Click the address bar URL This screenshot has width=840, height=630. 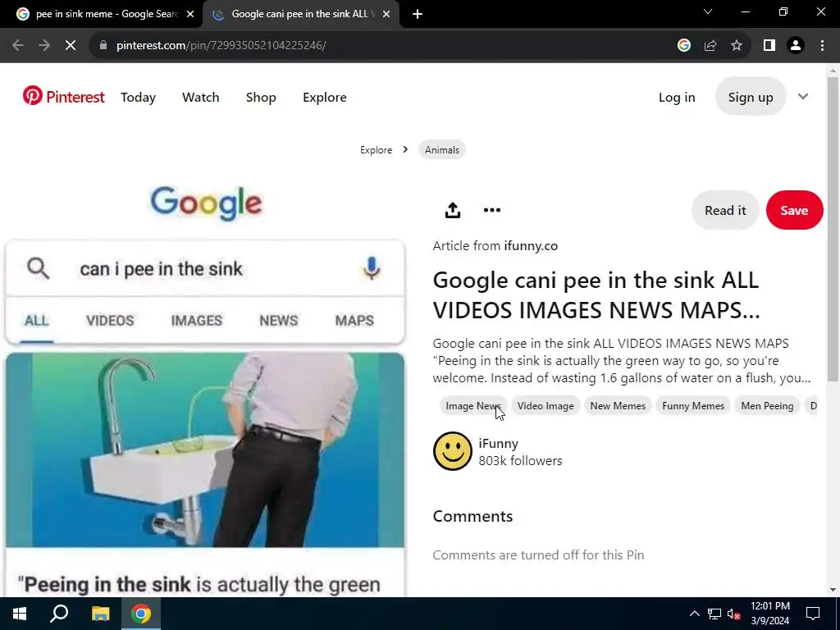point(221,46)
